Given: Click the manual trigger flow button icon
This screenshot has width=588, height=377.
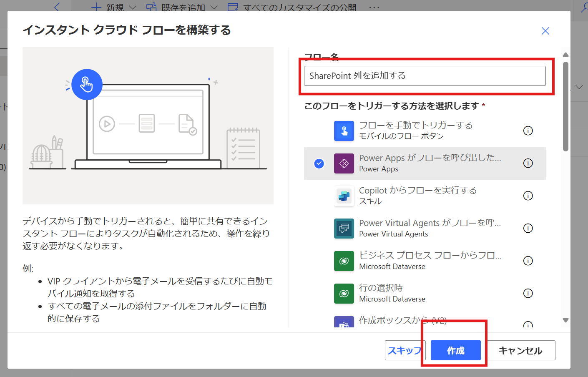Looking at the screenshot, I should [x=344, y=131].
